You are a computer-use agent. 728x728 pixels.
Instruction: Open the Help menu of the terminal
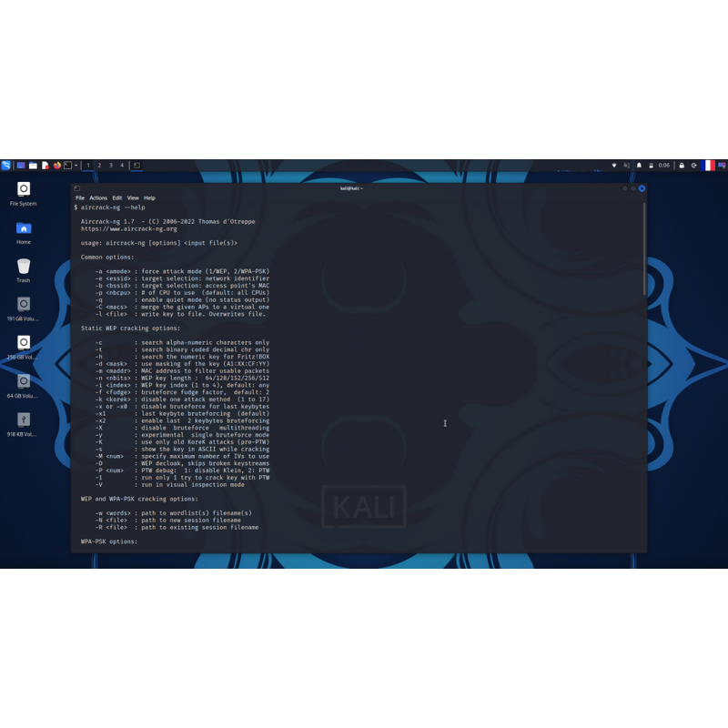click(148, 197)
